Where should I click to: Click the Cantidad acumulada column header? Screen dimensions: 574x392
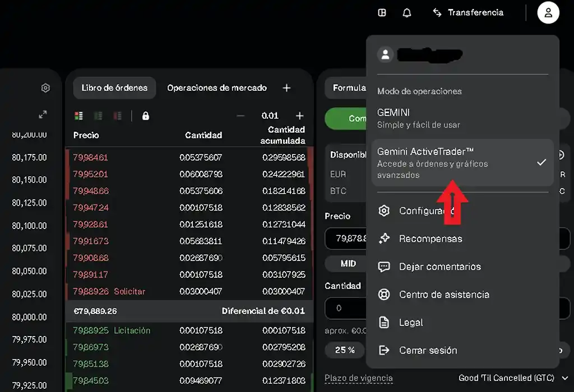coord(283,136)
